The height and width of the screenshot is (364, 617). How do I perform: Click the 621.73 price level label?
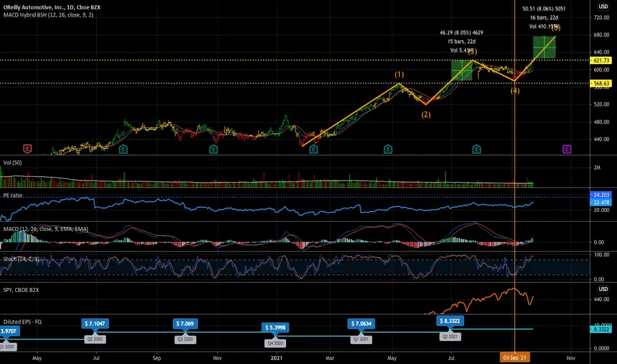coord(601,61)
